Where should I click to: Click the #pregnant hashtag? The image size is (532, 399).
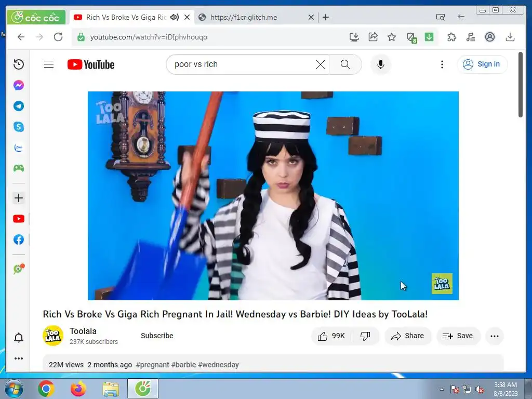[x=152, y=365]
